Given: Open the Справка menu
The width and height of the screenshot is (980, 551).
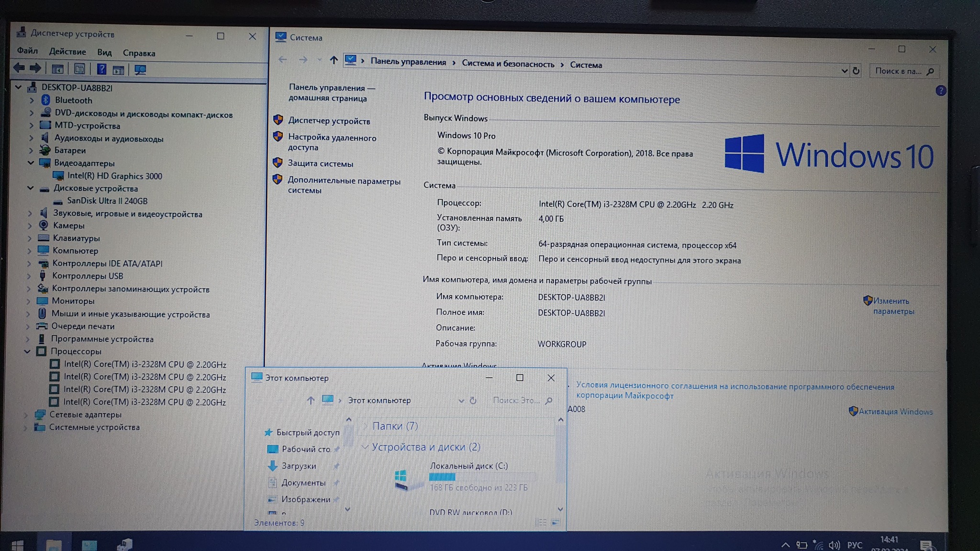Looking at the screenshot, I should point(139,53).
